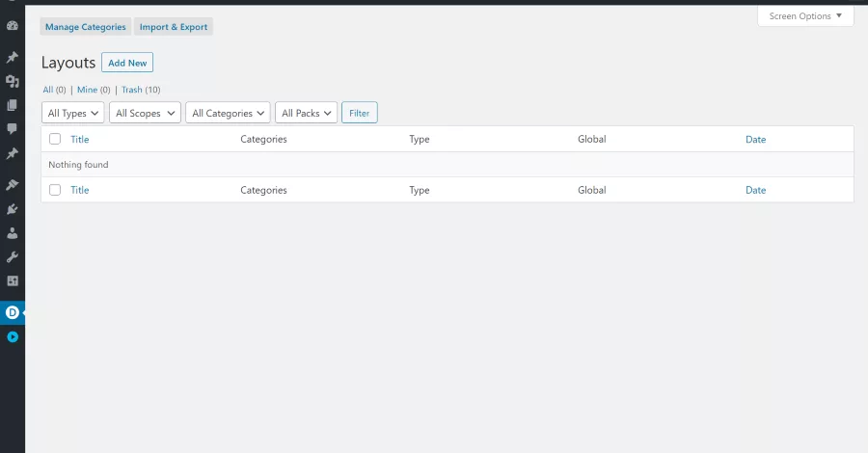
Task: Open the Dashboard gauge icon in sidebar
Action: point(13,26)
